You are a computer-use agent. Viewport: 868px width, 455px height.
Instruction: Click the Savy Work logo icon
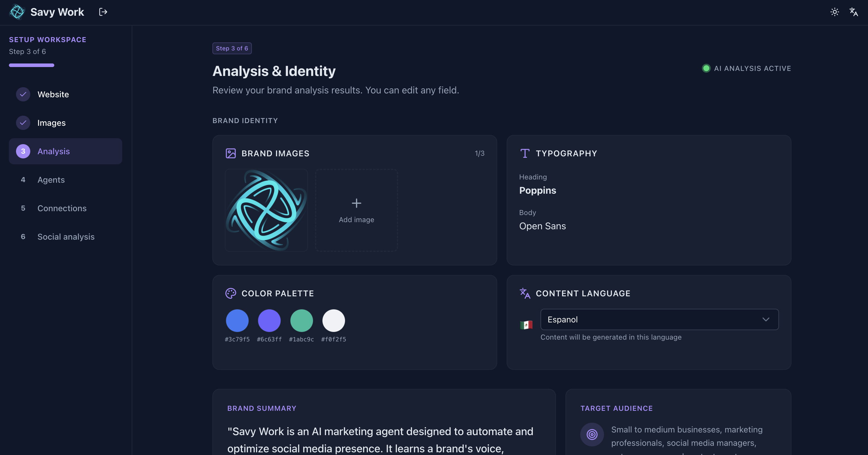coord(17,12)
